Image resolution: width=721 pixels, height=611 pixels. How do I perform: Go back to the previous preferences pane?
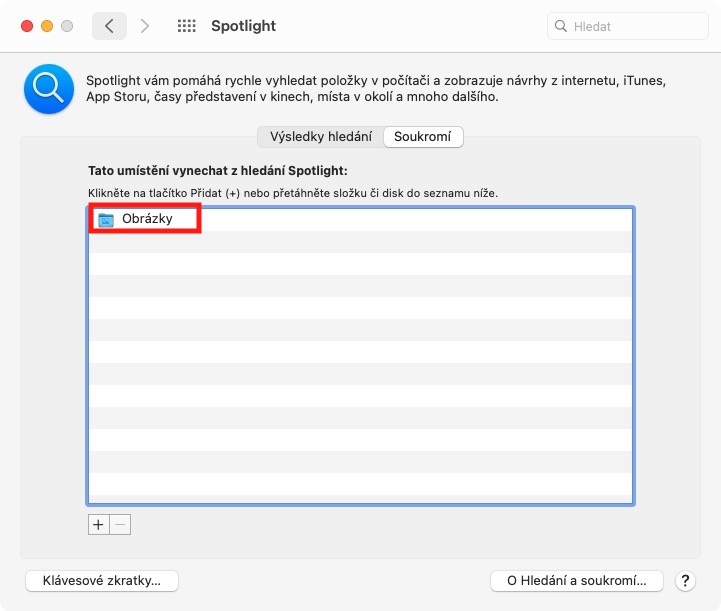(109, 26)
